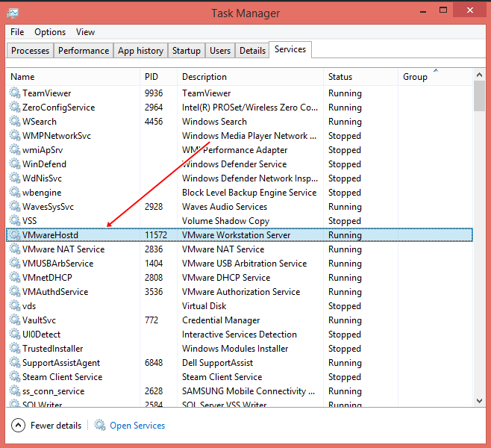Open the Options menu

(50, 32)
